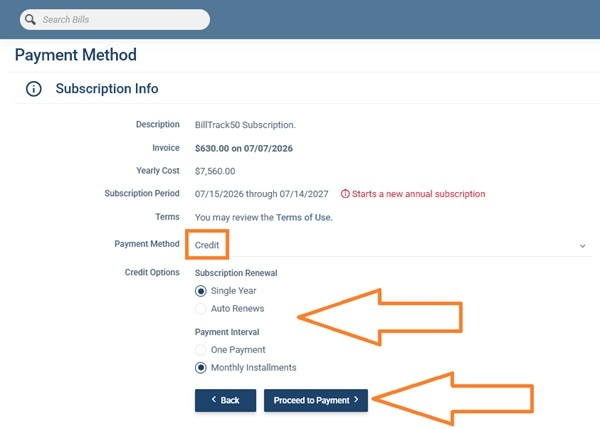Click the red alert icon by subscription notice
The height and width of the screenshot is (429, 600).
click(345, 194)
